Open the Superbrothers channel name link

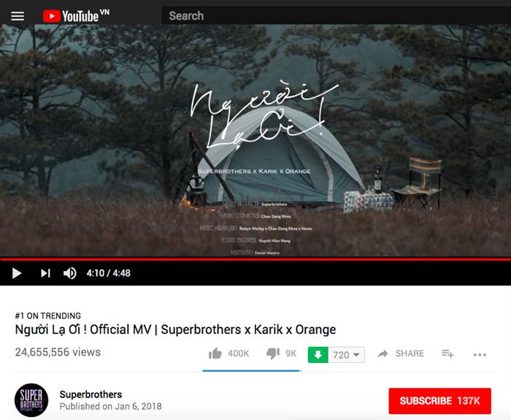point(91,394)
